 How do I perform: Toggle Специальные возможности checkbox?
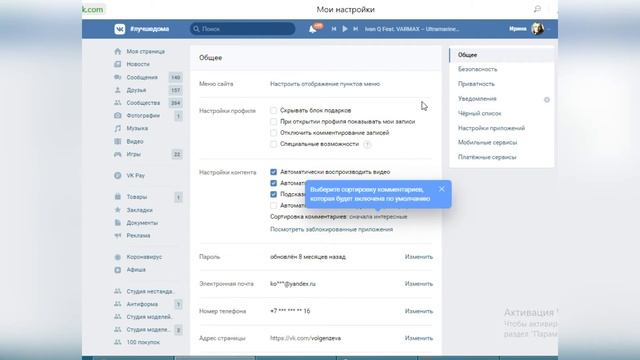(x=273, y=144)
